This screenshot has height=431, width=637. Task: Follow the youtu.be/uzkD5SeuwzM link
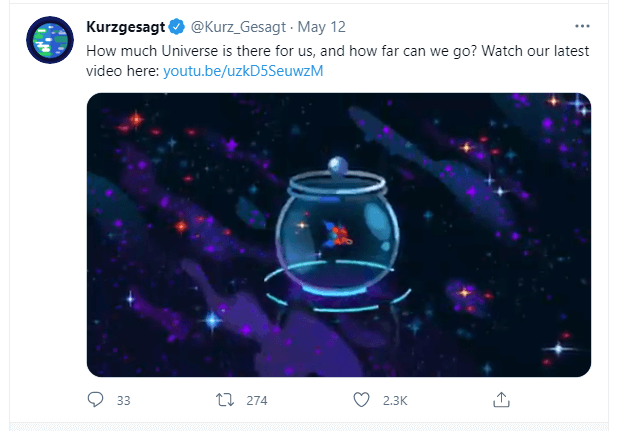point(243,71)
